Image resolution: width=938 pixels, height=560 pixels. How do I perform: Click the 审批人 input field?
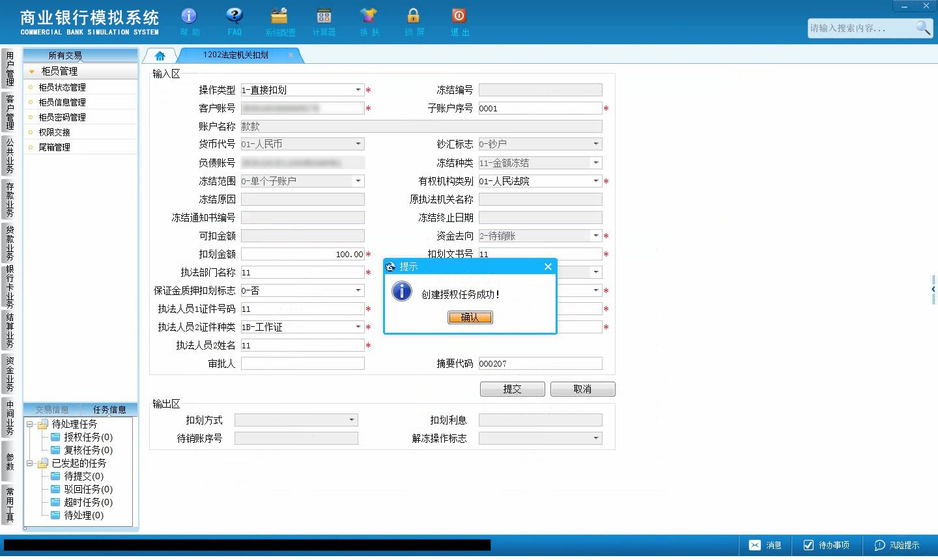click(302, 363)
